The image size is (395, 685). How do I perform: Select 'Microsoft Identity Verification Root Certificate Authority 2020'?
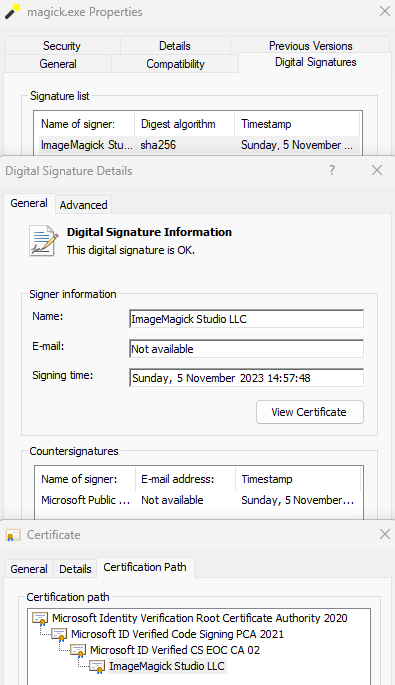200,618
